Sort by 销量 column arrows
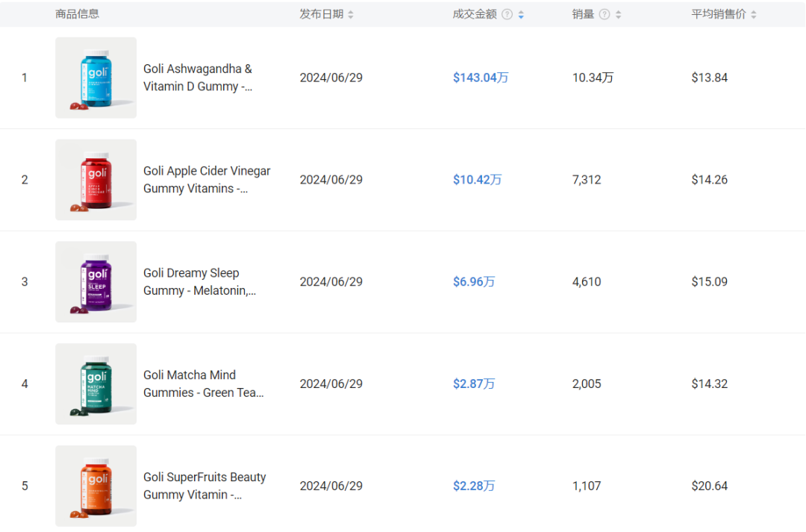Image resolution: width=806 pixels, height=532 pixels. pyautogui.click(x=619, y=14)
